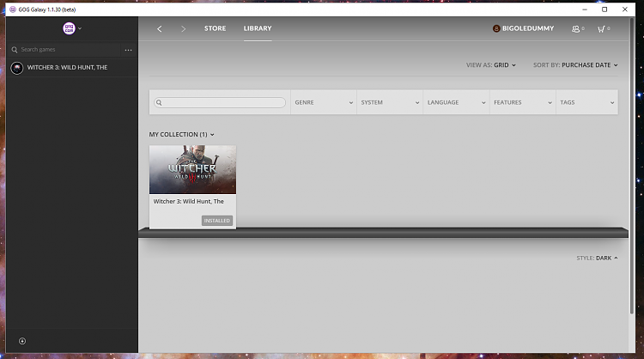Click the BIGOLEDUMMY user avatar
The width and height of the screenshot is (644, 359).
[x=496, y=28]
